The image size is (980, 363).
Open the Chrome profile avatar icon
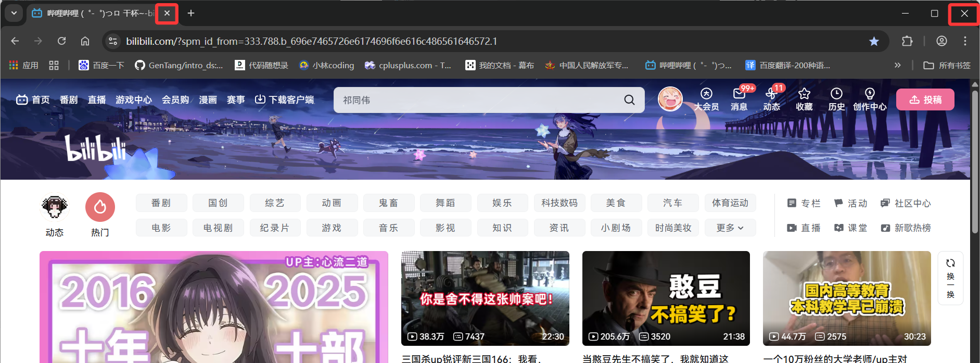(x=941, y=41)
